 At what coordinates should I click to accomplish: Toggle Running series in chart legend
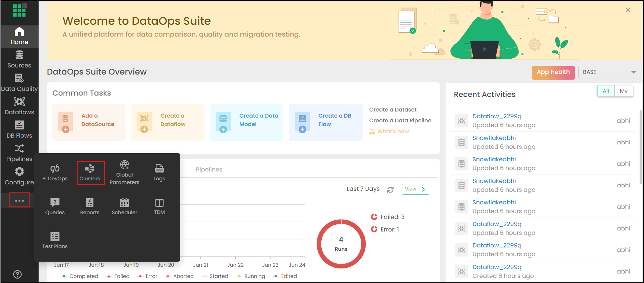tap(251, 276)
